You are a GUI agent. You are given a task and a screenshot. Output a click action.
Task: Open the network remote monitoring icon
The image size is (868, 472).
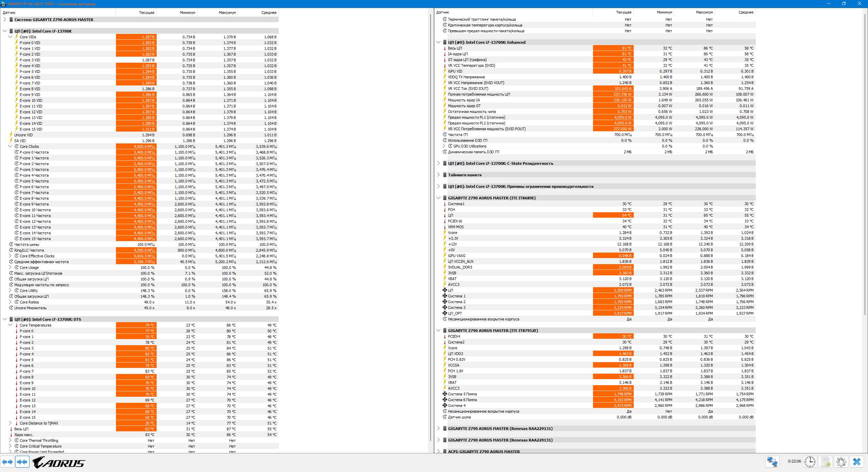(772, 462)
